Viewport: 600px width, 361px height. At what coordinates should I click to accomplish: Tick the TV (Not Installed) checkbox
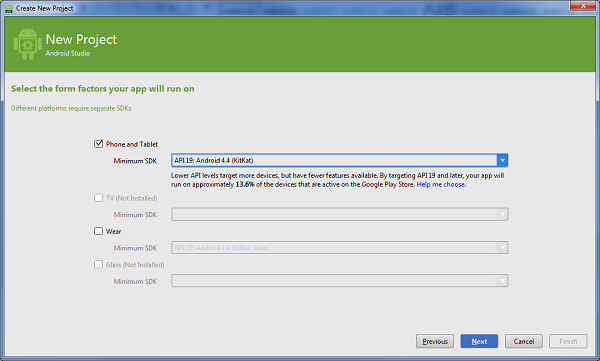pyautogui.click(x=98, y=198)
